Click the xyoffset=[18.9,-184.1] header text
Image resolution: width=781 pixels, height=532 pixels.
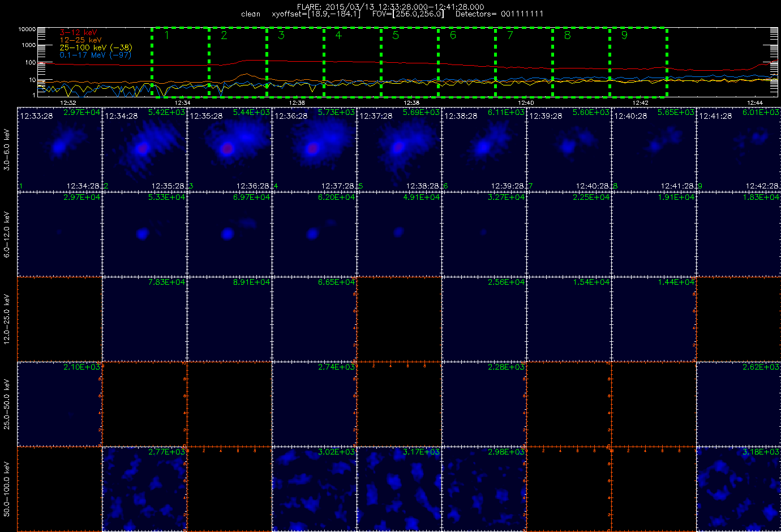316,14
